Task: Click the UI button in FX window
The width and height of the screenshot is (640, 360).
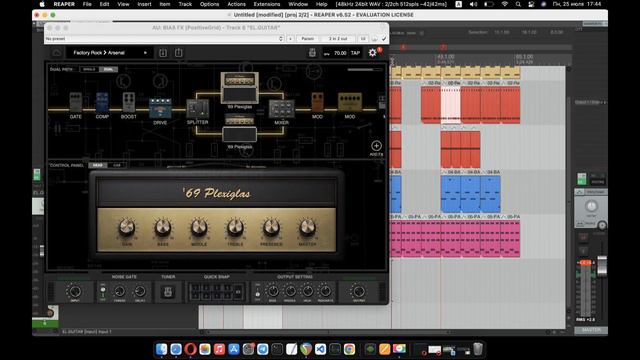Action: click(x=363, y=39)
